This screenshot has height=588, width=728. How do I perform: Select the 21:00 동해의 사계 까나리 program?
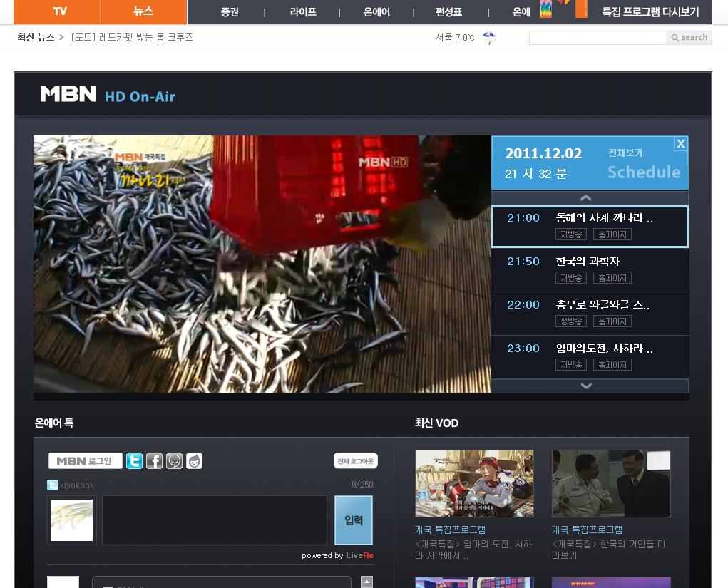(x=590, y=227)
